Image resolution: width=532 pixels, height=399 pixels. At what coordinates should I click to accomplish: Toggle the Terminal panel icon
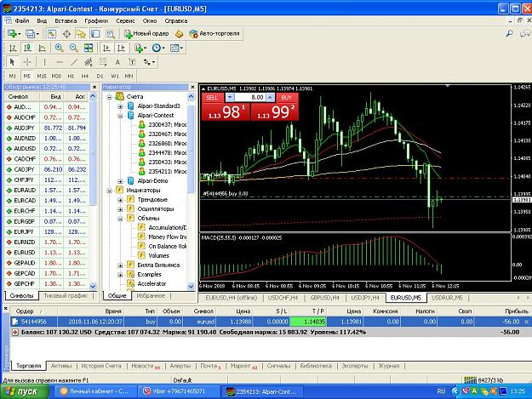click(x=95, y=33)
